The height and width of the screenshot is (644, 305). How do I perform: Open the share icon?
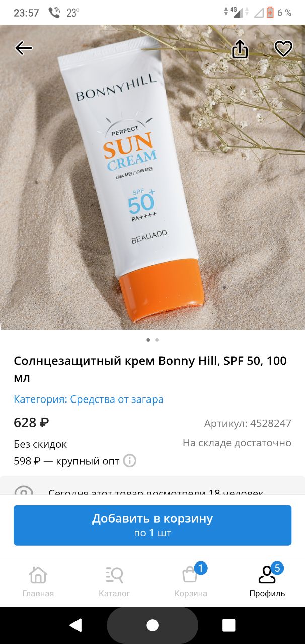point(240,49)
